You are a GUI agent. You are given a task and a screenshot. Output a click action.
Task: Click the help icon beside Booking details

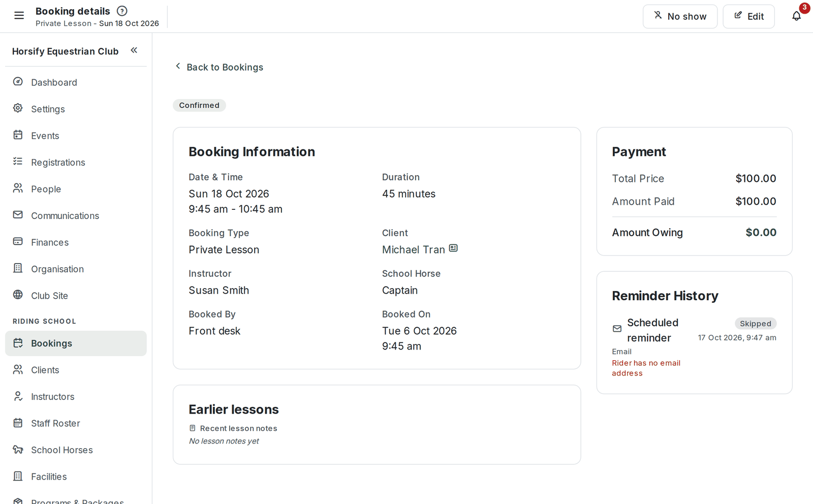click(122, 11)
